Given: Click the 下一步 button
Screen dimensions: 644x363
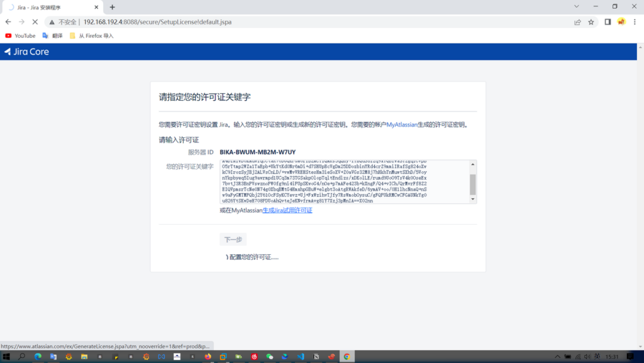Looking at the screenshot, I should click(233, 239).
